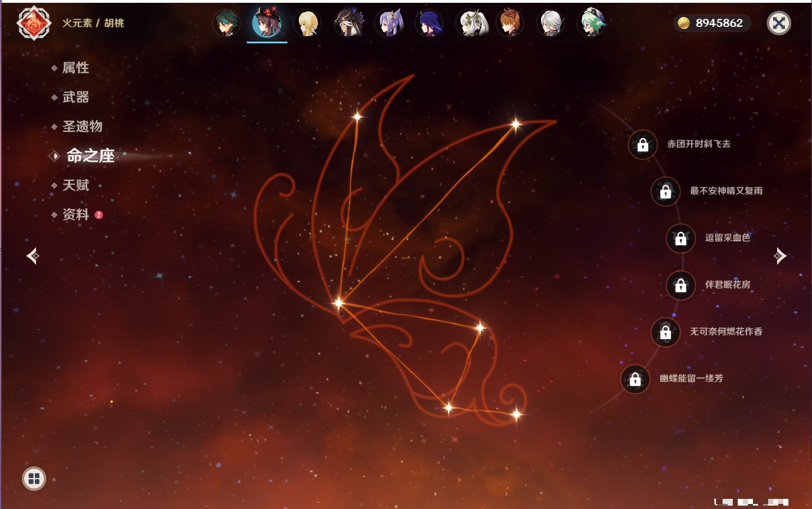The width and height of the screenshot is (812, 509).
Task: Switch to Tartaglia's orange-haired avatar
Action: pos(511,23)
